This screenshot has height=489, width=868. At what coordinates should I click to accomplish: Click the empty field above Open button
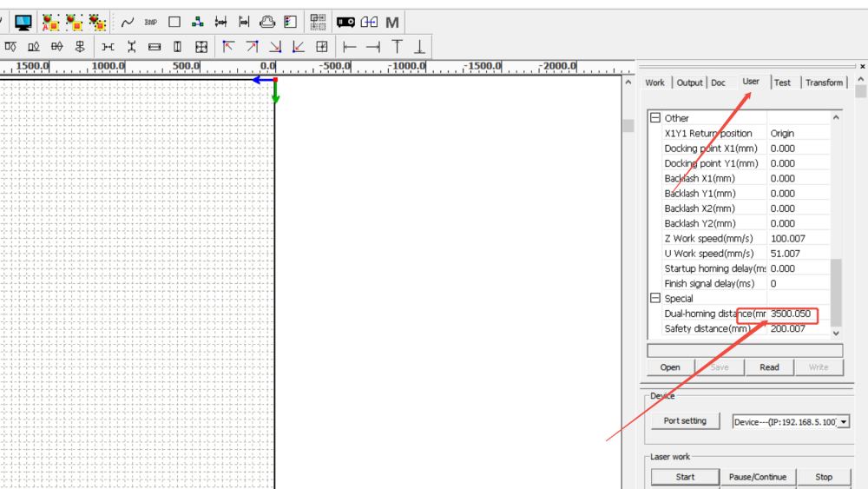tap(745, 351)
